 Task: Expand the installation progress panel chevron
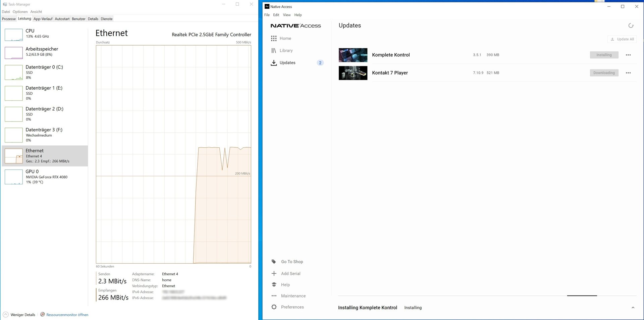tap(633, 308)
